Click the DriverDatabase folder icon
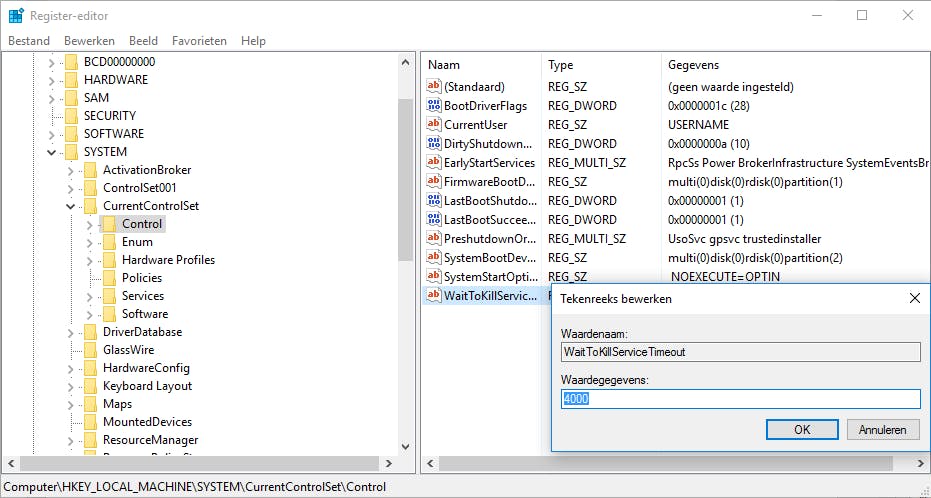The height and width of the screenshot is (498, 931). click(90, 332)
